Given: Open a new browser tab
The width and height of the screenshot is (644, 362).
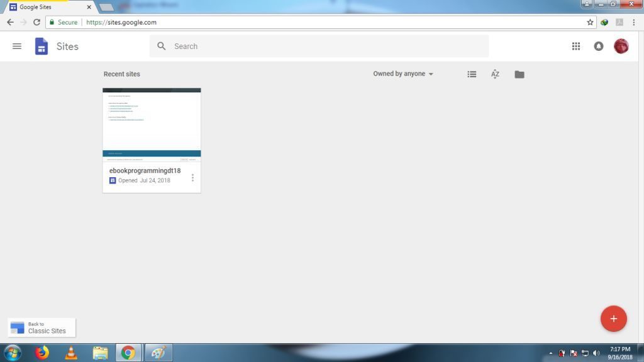Looking at the screenshot, I should (106, 7).
